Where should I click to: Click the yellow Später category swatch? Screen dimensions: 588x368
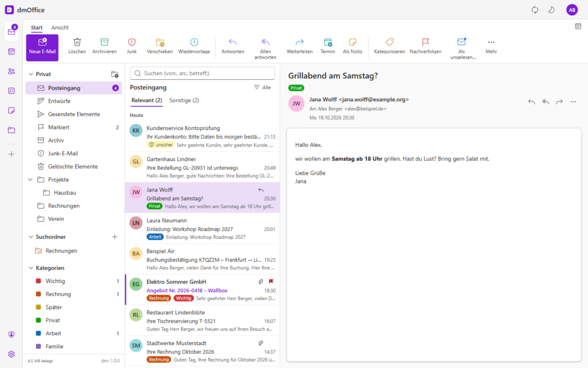[38, 307]
